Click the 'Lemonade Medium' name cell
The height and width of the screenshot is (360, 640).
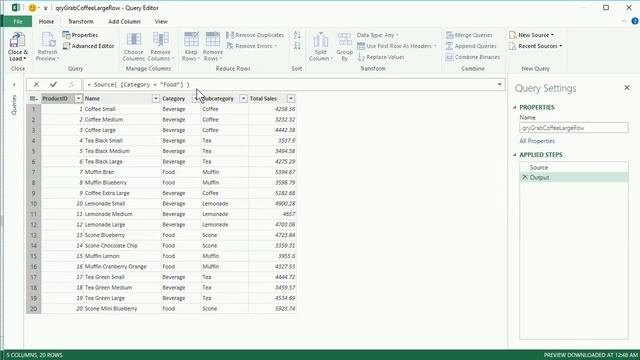[x=122, y=214]
